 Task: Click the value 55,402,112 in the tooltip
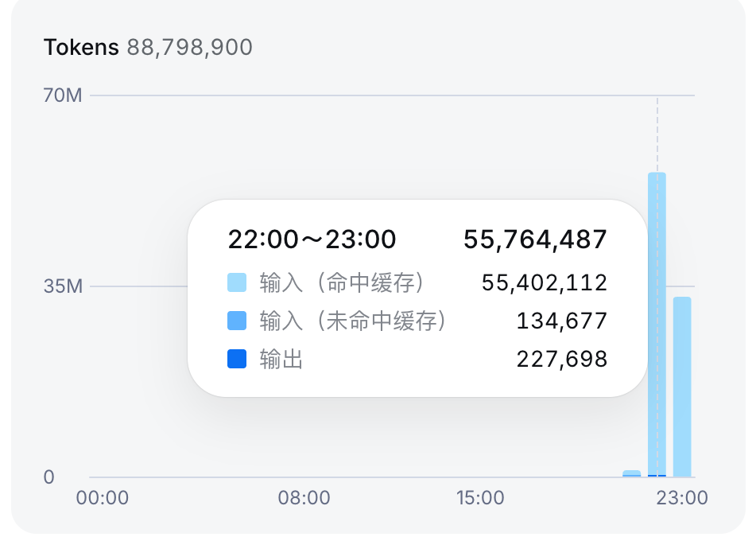click(545, 282)
